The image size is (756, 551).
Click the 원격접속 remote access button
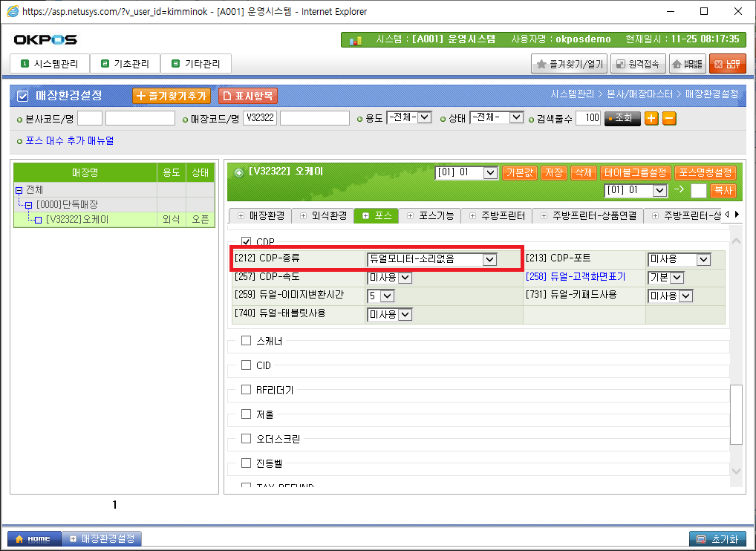click(x=638, y=65)
